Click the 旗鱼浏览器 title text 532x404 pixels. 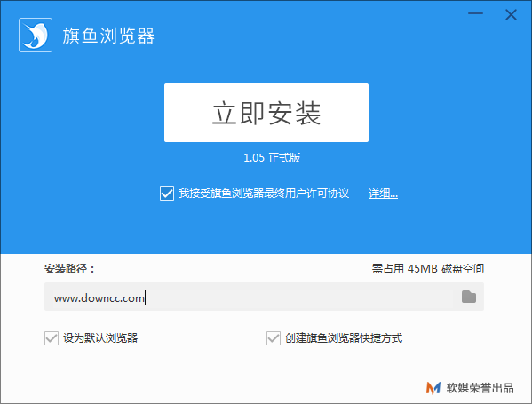coord(108,36)
